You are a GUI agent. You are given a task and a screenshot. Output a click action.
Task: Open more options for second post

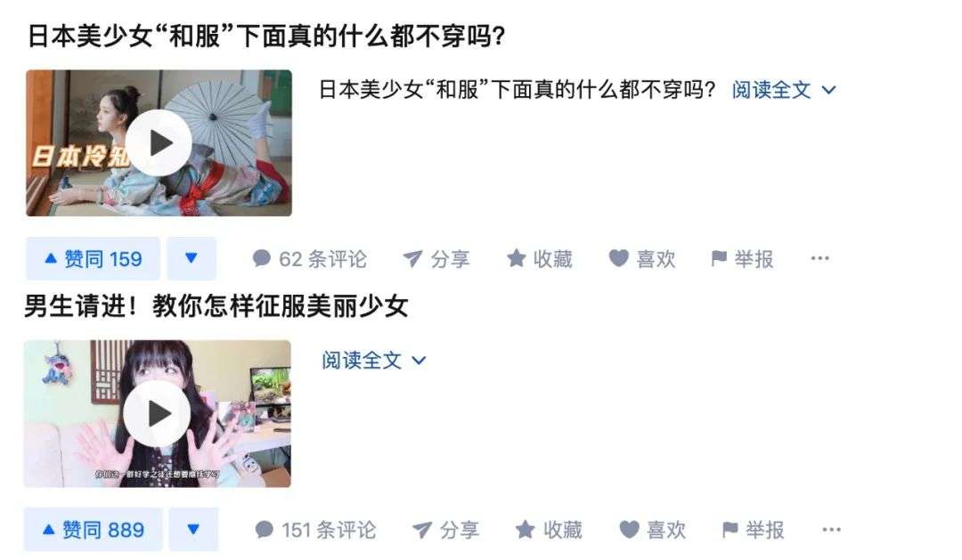click(x=831, y=530)
